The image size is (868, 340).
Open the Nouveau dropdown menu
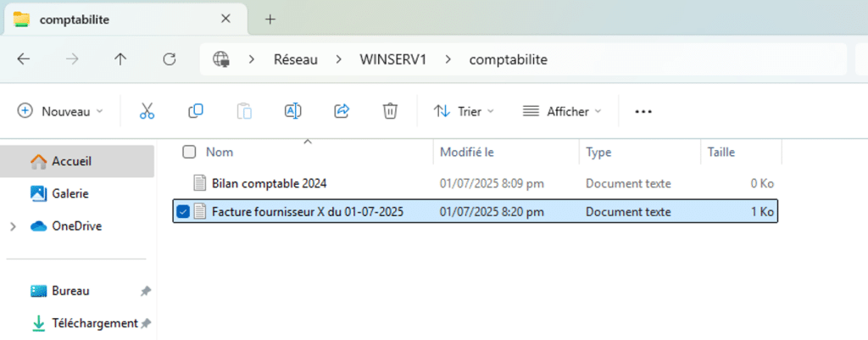(61, 111)
